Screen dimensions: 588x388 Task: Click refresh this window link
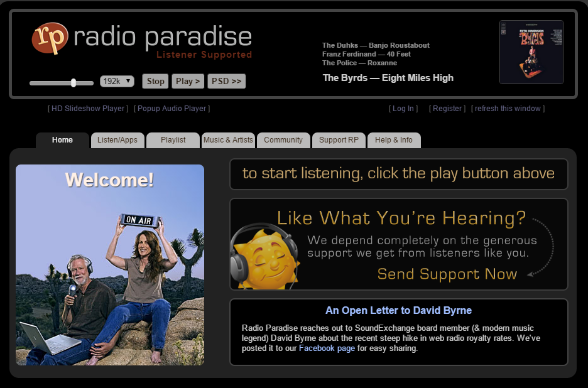(508, 109)
